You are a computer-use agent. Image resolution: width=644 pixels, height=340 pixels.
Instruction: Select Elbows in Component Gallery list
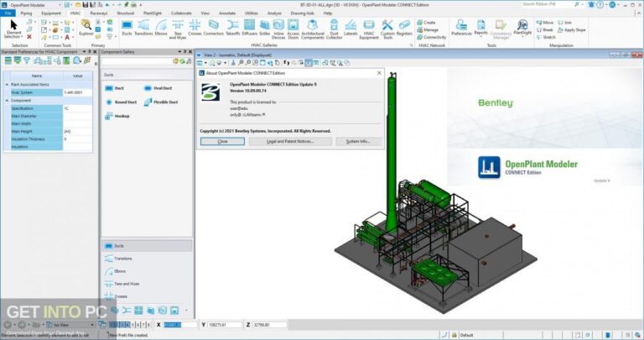click(147, 271)
